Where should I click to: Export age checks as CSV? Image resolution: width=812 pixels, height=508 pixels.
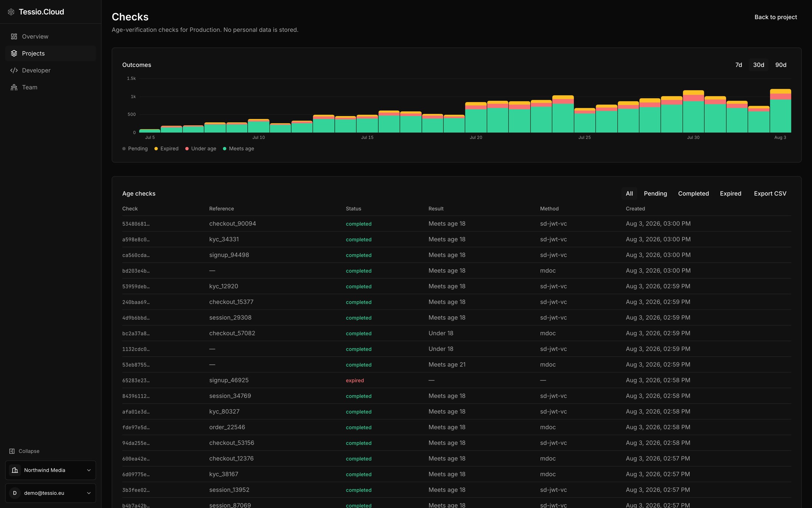(770, 194)
